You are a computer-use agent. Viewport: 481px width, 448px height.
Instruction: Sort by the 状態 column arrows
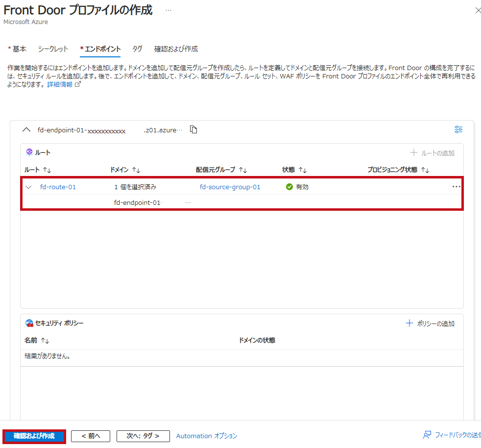tap(303, 170)
